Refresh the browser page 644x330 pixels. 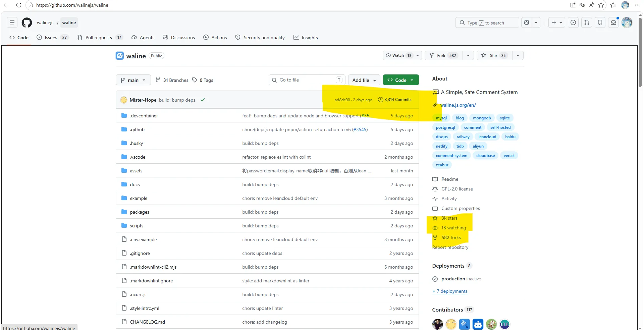[x=19, y=5]
